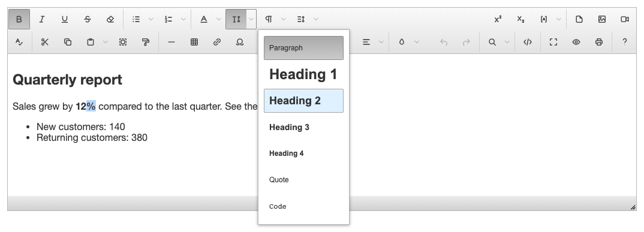The image size is (644, 232).
Task: Collapse the open font size dropdown arrow
Action: (x=251, y=19)
